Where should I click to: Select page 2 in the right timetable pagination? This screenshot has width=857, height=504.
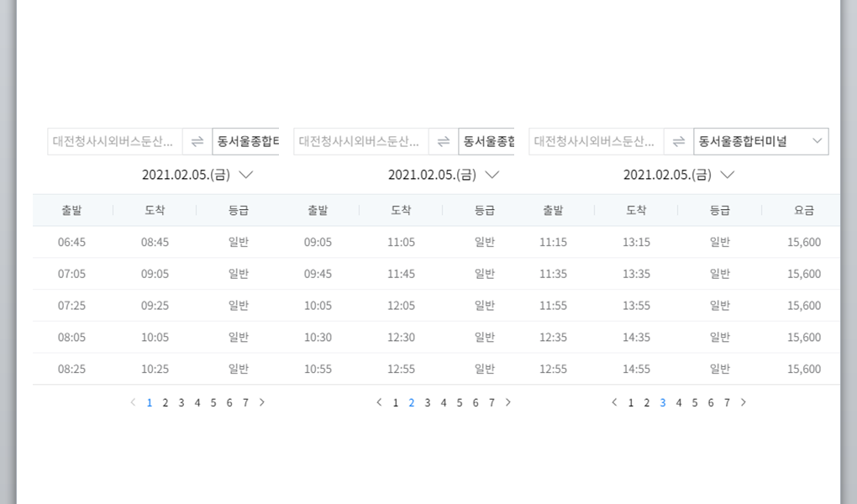647,403
